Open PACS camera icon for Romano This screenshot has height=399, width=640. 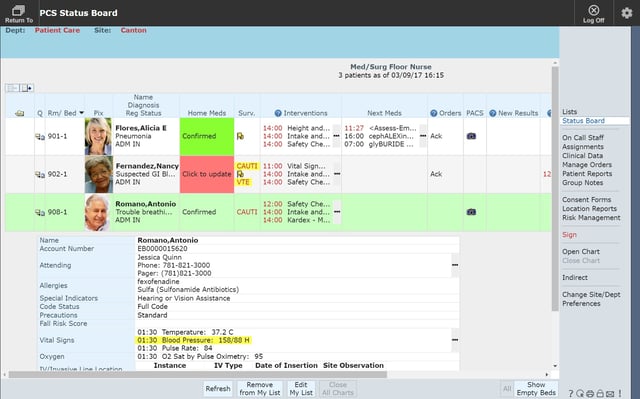[471, 212]
